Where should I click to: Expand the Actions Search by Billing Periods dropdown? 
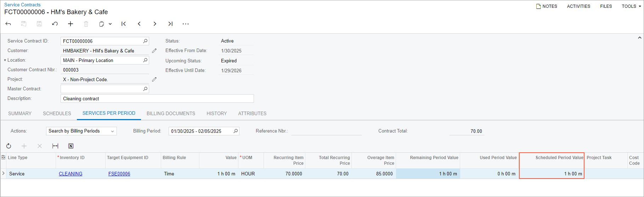pyautogui.click(x=112, y=131)
